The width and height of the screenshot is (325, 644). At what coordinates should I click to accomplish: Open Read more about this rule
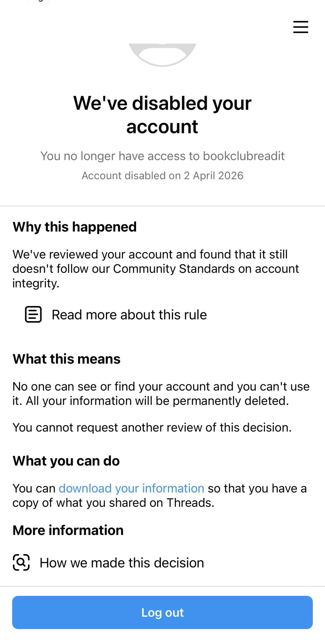(x=129, y=314)
